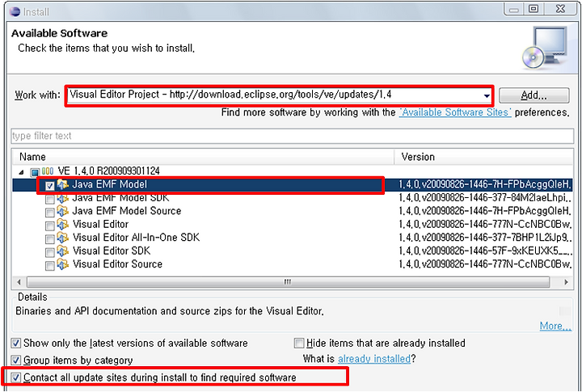Collapse the VE 1.4.0 tree node
The width and height of the screenshot is (582, 392).
pos(22,172)
